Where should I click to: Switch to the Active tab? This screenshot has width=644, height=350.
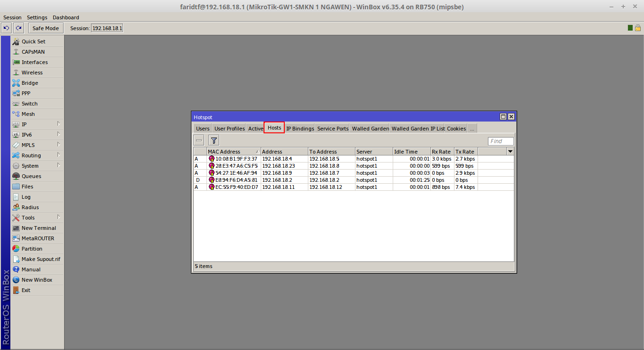click(x=256, y=129)
